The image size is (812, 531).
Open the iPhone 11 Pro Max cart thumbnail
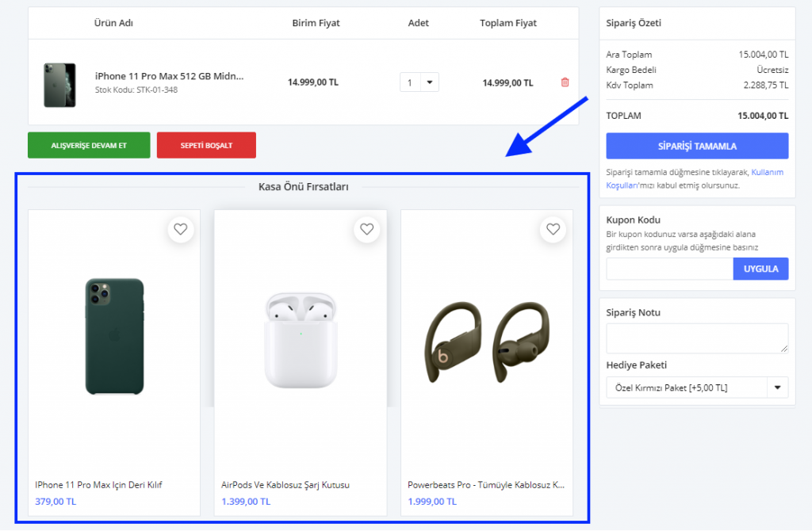tap(59, 86)
